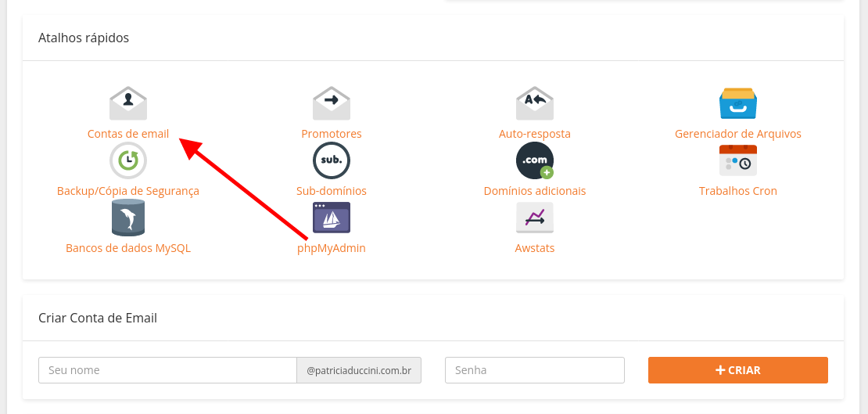Click the Promotores envelope arrow icon
The width and height of the screenshot is (868, 414).
tap(332, 103)
